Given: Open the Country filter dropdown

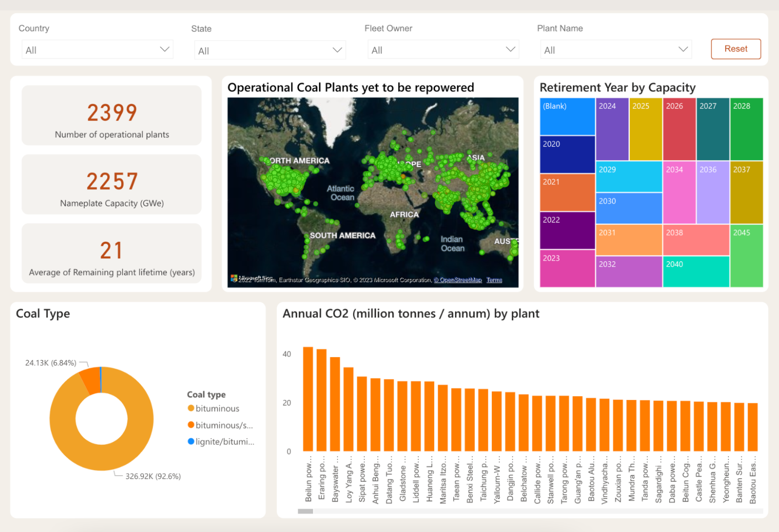Looking at the screenshot, I should coord(97,50).
